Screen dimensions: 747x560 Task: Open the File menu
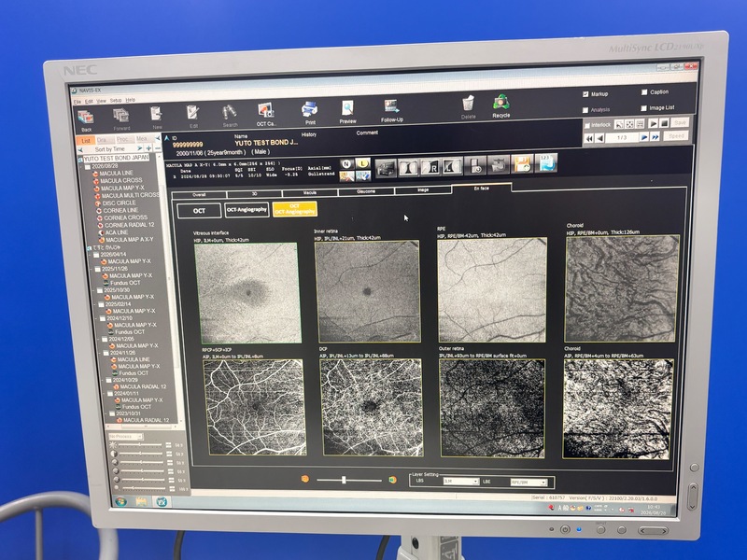point(78,102)
